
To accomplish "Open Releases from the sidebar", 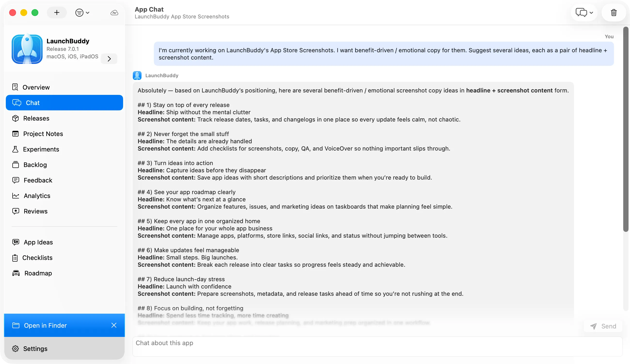I will (x=64, y=118).
